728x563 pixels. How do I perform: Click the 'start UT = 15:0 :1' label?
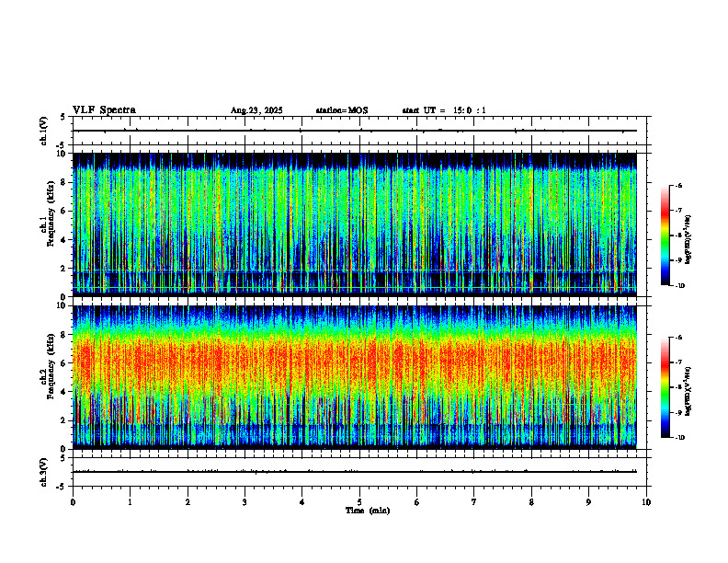[444, 110]
